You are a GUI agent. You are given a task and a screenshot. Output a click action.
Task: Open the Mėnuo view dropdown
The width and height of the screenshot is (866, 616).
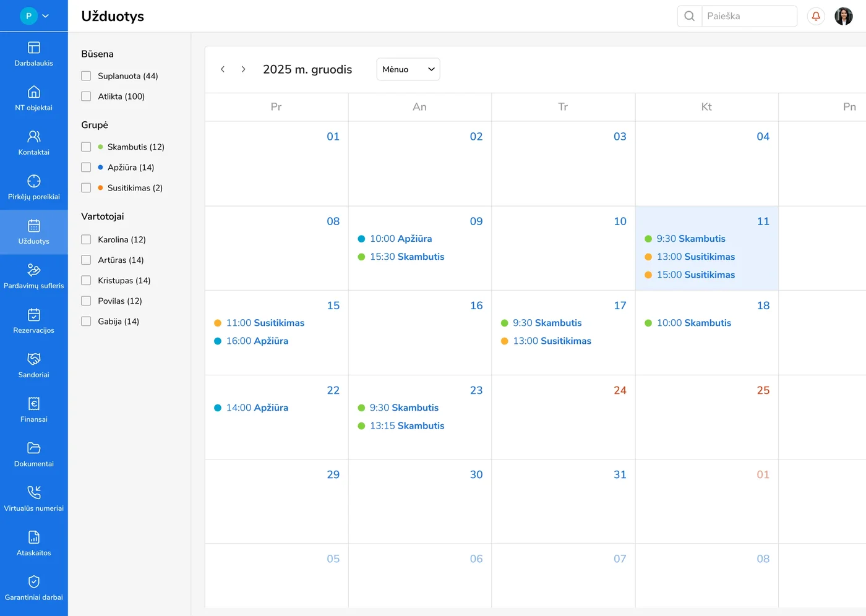coord(408,69)
